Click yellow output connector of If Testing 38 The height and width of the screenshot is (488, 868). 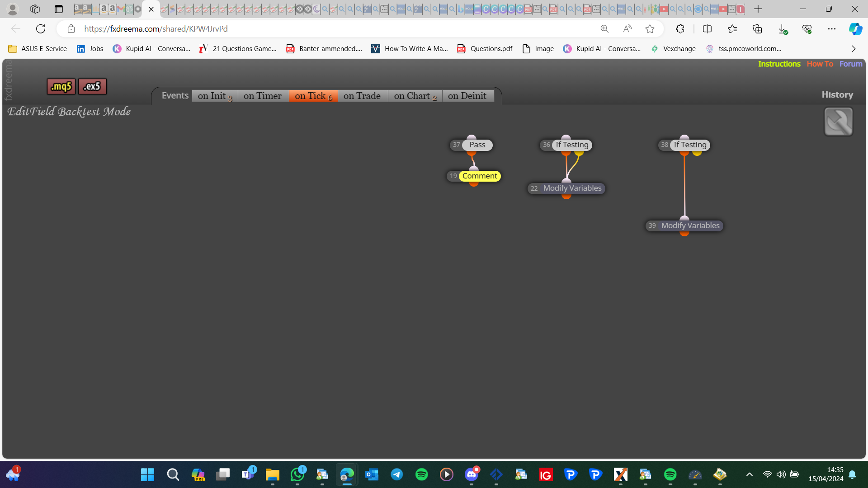697,153
